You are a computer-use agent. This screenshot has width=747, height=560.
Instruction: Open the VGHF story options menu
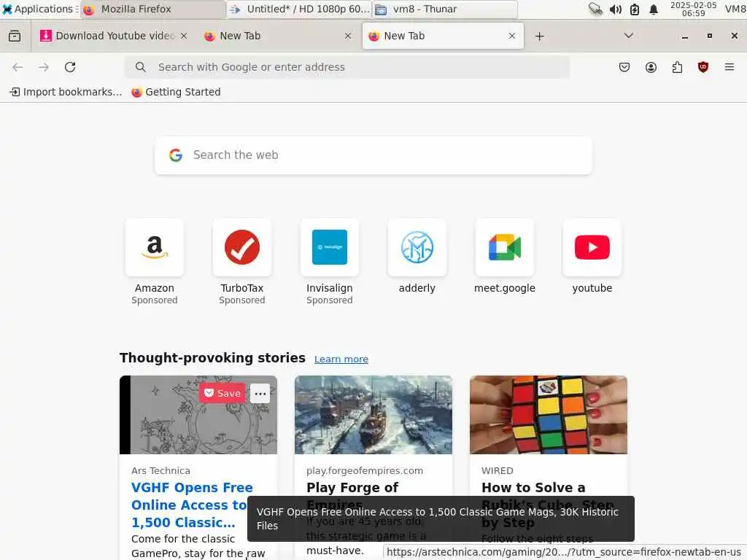tap(260, 394)
